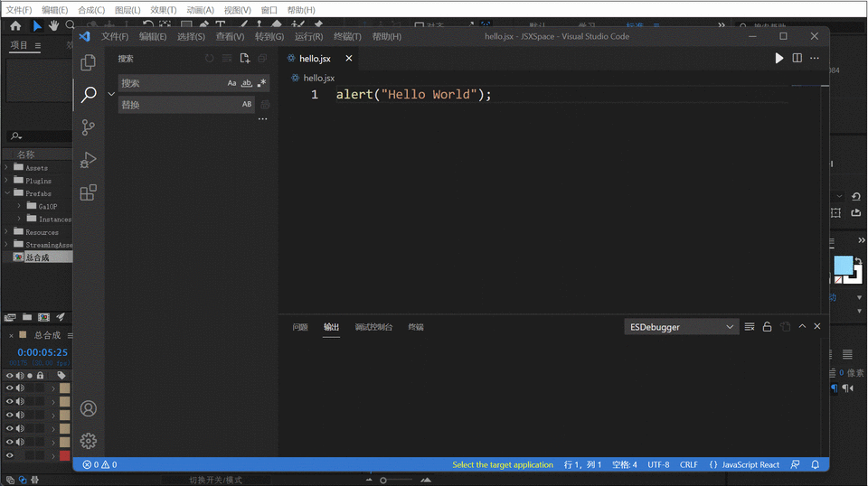Run hello.jsx with the play button

click(x=778, y=58)
